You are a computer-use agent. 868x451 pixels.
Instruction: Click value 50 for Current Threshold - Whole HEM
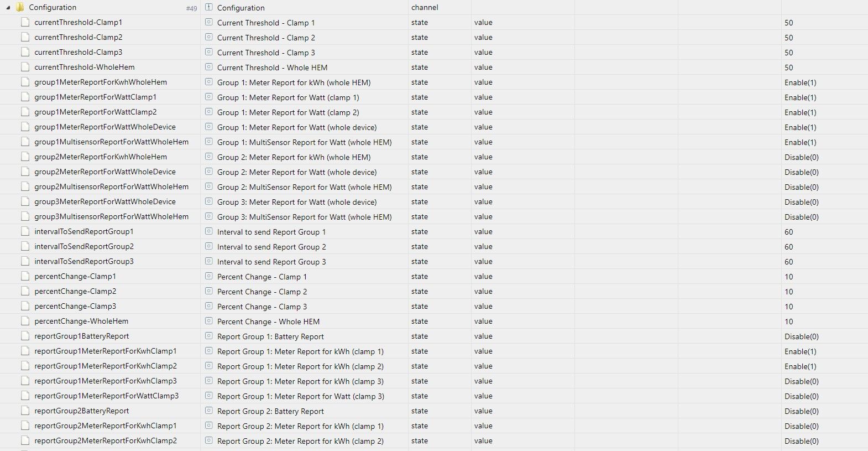pyautogui.click(x=789, y=68)
